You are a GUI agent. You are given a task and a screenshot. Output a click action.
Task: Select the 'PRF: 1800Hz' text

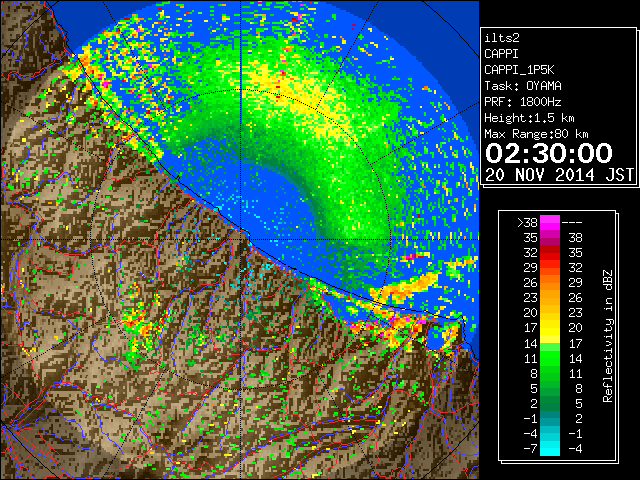(523, 102)
